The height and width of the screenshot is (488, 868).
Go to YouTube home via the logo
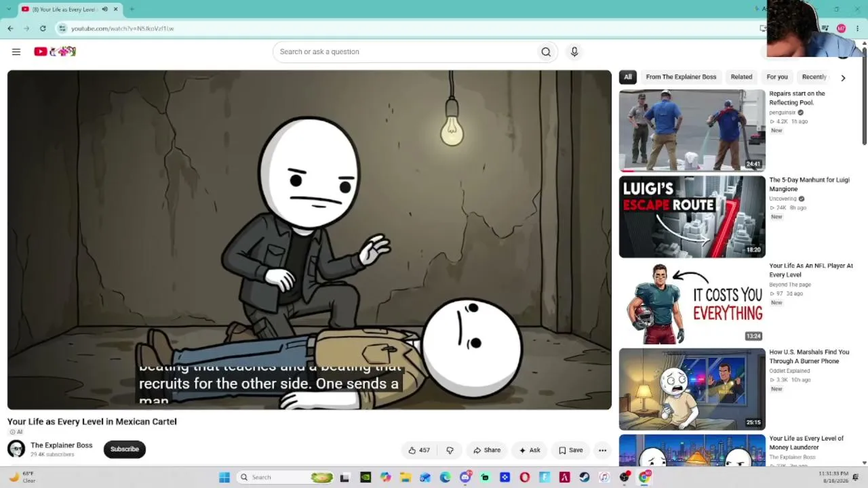[55, 52]
